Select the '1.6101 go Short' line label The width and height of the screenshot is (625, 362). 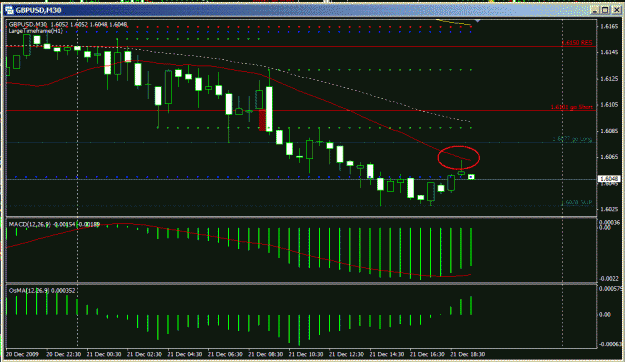pos(572,107)
